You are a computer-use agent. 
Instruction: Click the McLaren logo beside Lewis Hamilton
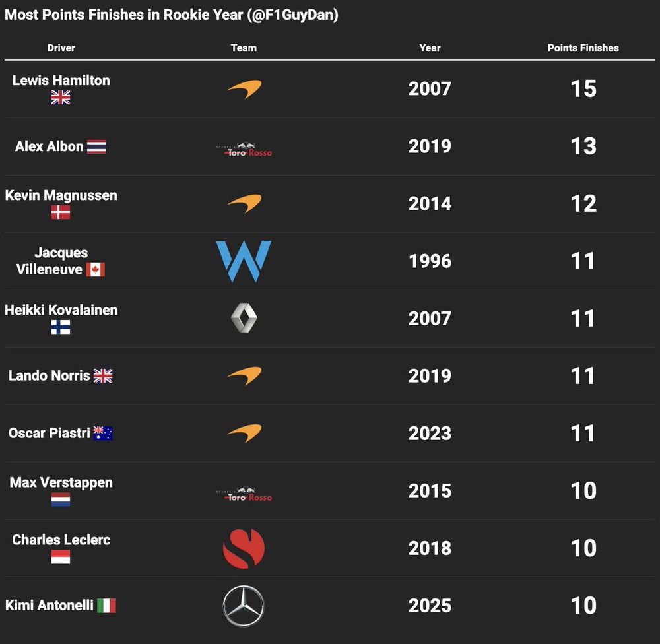(244, 89)
